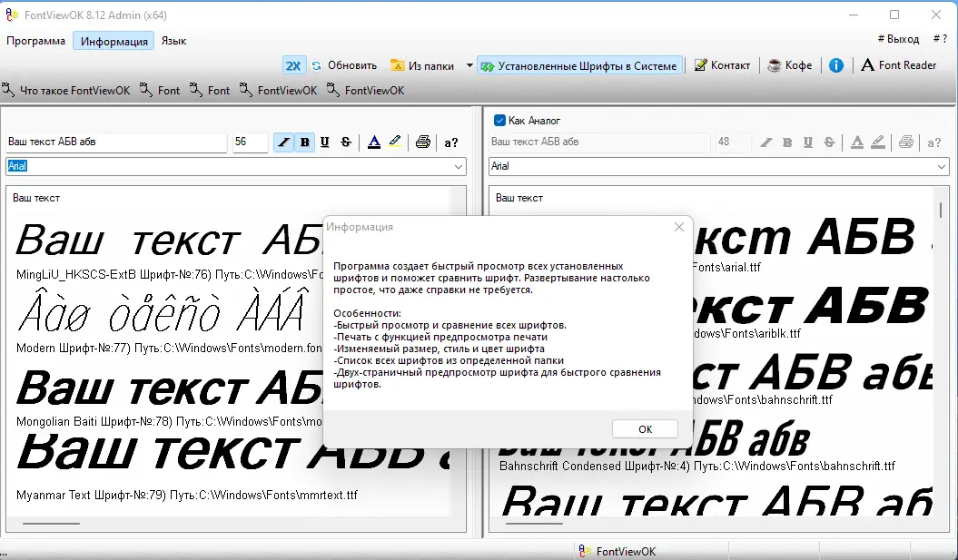Click # Выход exit item
The height and width of the screenshot is (560, 958).
(x=898, y=38)
